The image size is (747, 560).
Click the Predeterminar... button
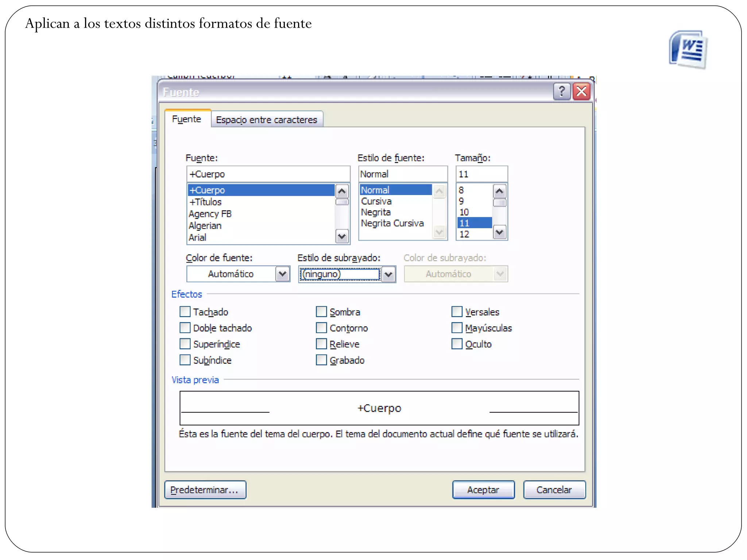205,490
